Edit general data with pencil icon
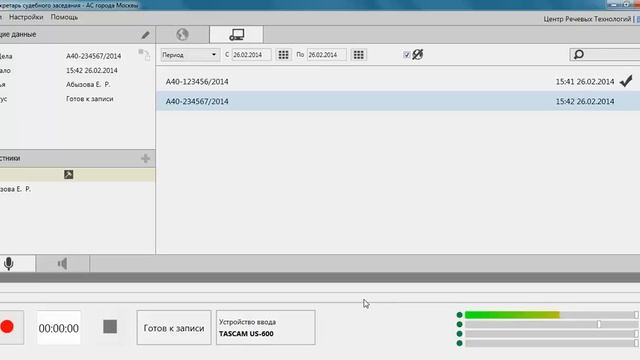The height and width of the screenshot is (360, 640). [x=145, y=35]
